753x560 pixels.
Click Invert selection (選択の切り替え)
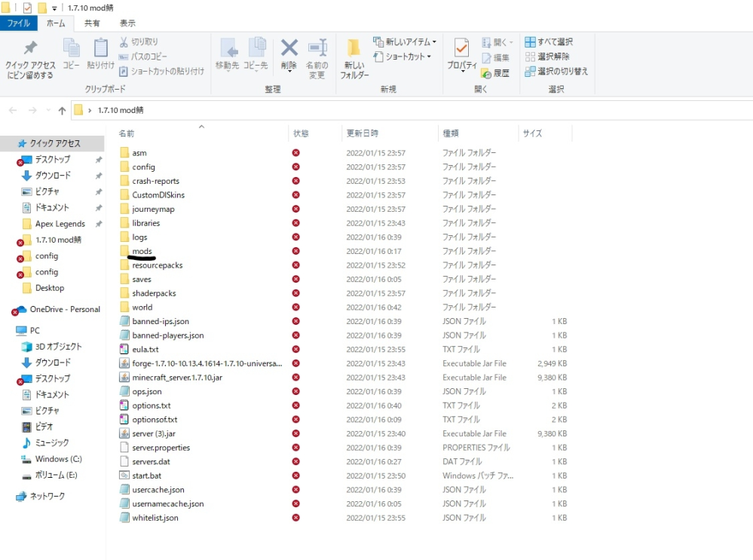pos(556,71)
